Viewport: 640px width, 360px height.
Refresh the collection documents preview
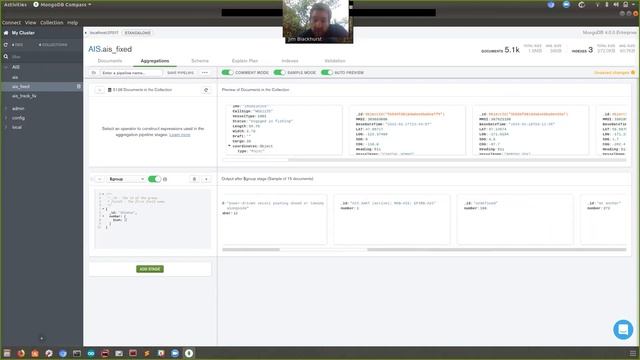206,90
